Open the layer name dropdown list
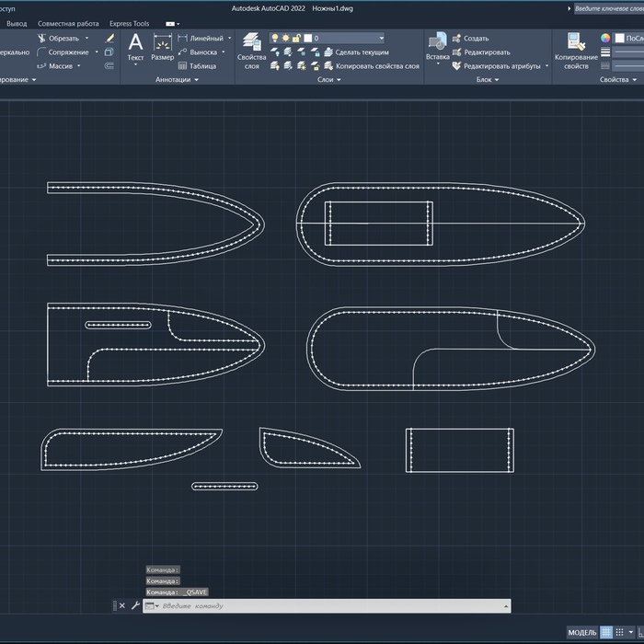 point(380,39)
